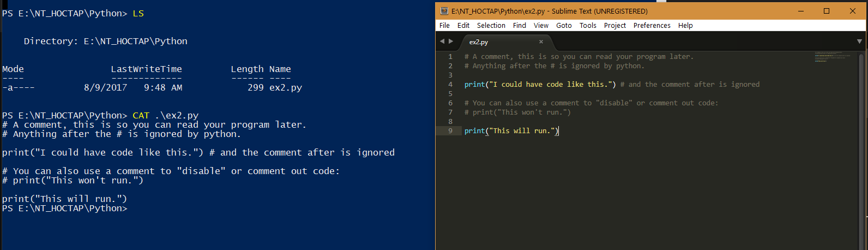868x250 pixels.
Task: Click the last PowerShell prompt line
Action: point(64,209)
